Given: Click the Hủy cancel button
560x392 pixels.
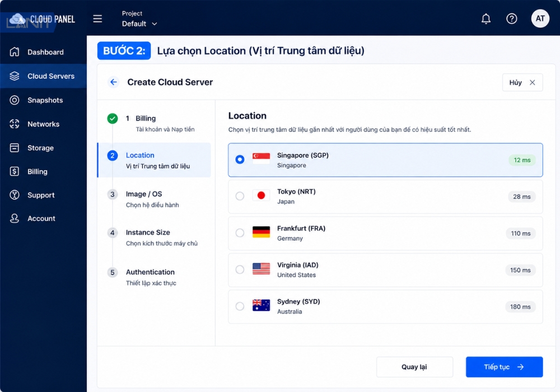Looking at the screenshot, I should point(522,82).
